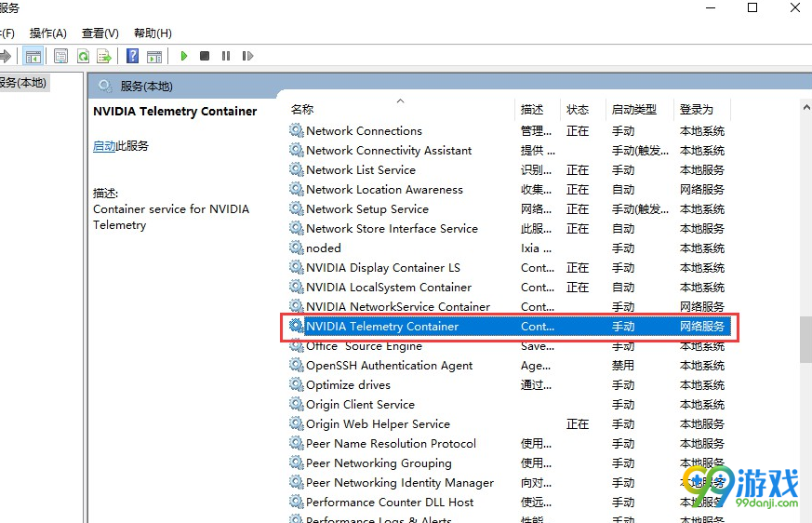The height and width of the screenshot is (523, 812).
Task: Click the Refresh toolbar icon
Action: click(83, 56)
